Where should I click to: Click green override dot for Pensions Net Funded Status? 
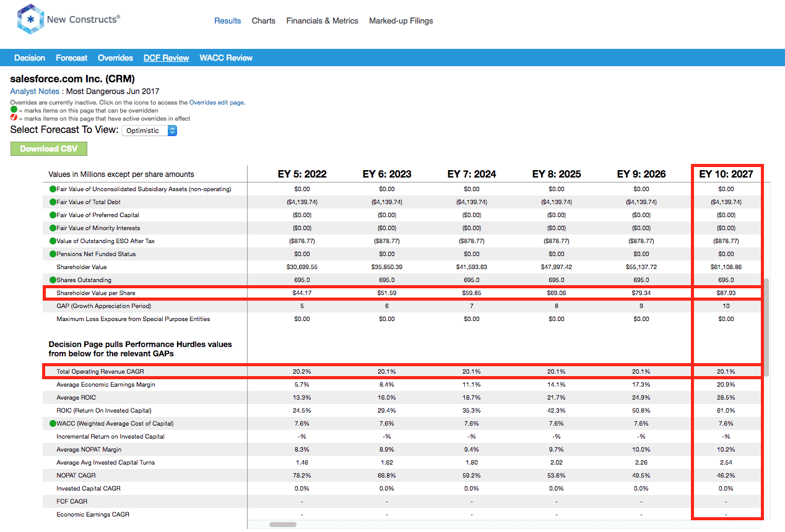(53, 254)
